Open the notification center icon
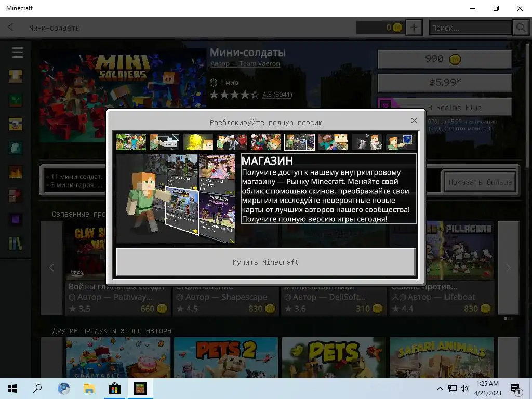Screen dimensions: 532x399 tap(516, 390)
